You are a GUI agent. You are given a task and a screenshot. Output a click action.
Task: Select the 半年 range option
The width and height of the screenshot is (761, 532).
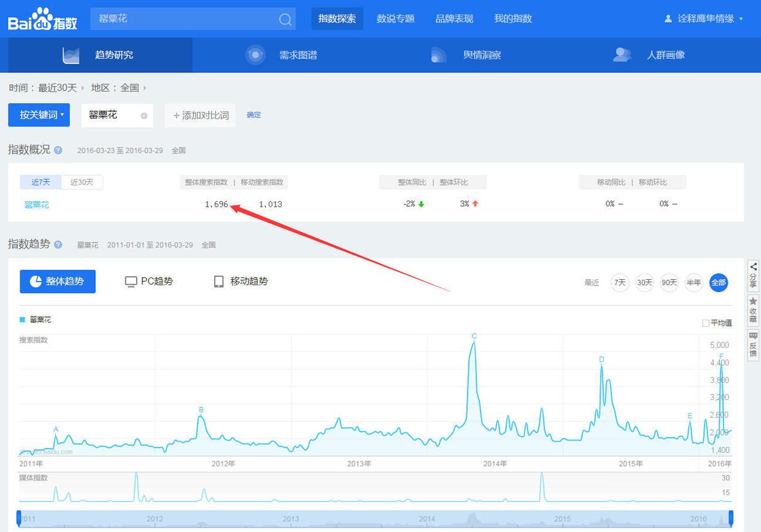[x=693, y=282]
